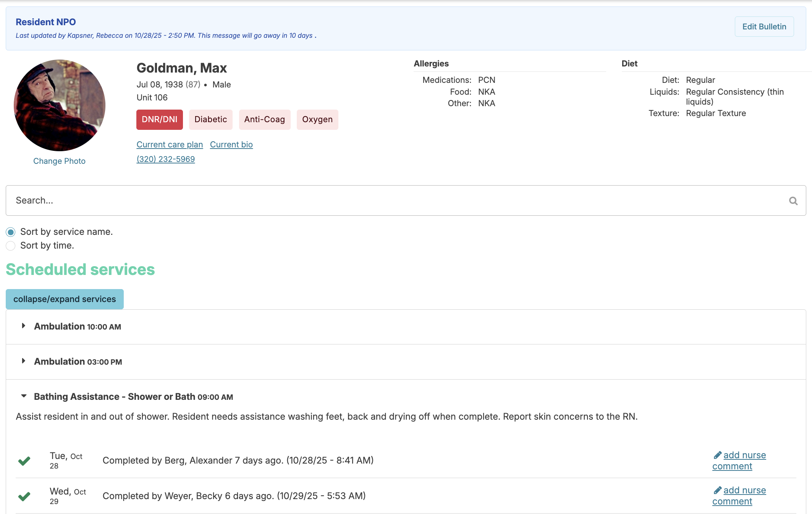Collapse Bathing Assistance 09:00 AM service
This screenshot has width=812, height=514.
point(24,396)
